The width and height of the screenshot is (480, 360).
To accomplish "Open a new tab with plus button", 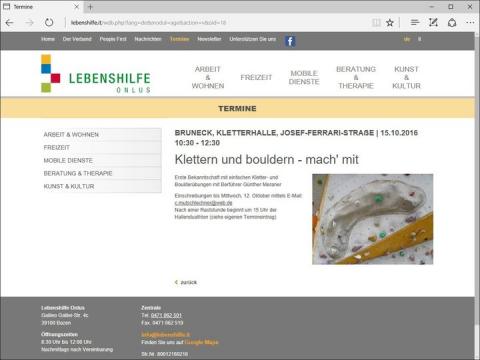I will [90, 7].
